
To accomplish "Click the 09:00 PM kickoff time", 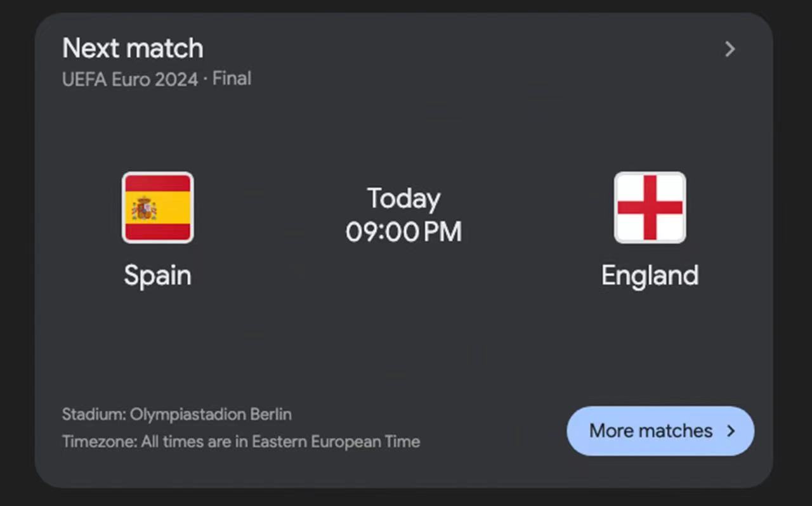I will tap(403, 232).
